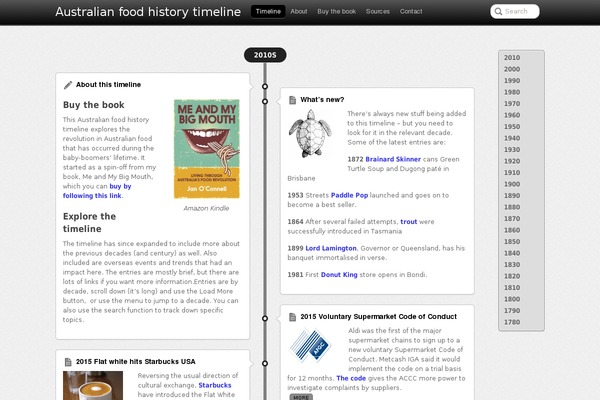Focus the Search input field

pyautogui.click(x=515, y=11)
